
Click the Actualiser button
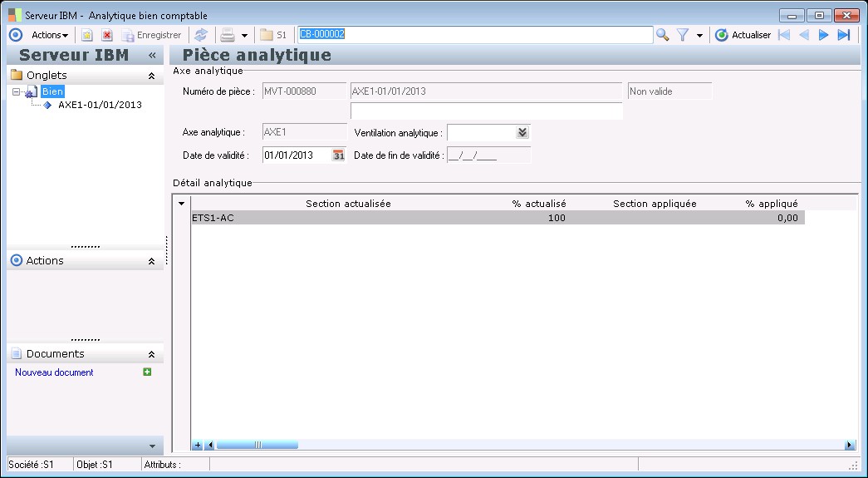[x=743, y=35]
